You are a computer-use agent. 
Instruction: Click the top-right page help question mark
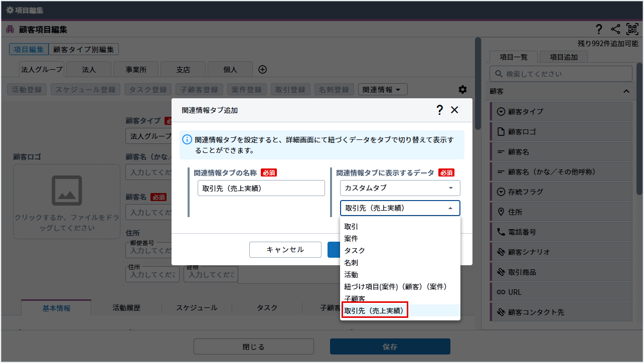pyautogui.click(x=598, y=30)
